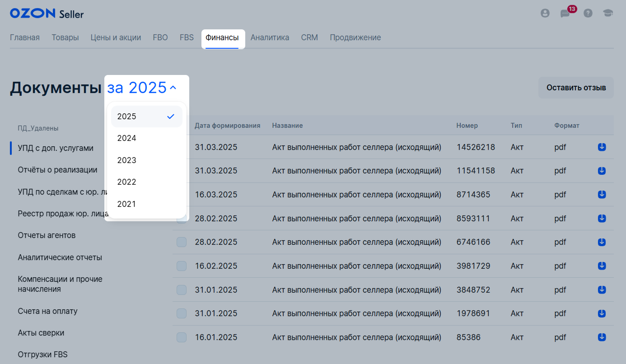Download document number 3981729
Screen dimensions: 626x364
(602, 266)
